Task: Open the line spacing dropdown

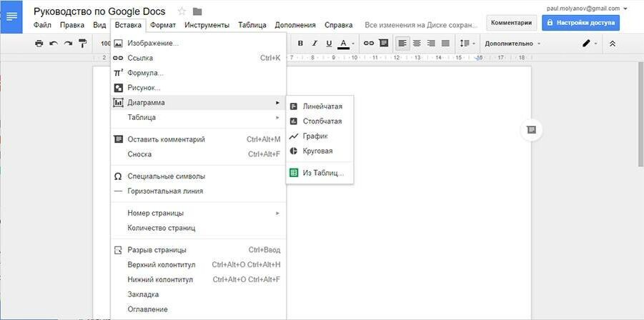Action: tap(467, 43)
